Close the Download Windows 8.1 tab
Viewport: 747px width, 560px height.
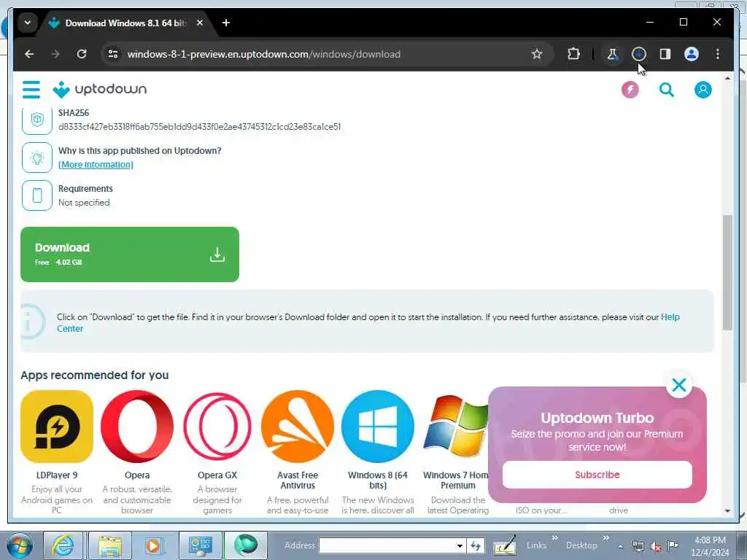(200, 23)
